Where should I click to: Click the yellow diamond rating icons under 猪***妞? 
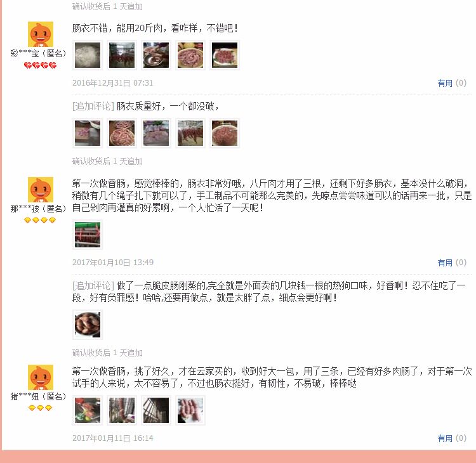click(x=40, y=408)
